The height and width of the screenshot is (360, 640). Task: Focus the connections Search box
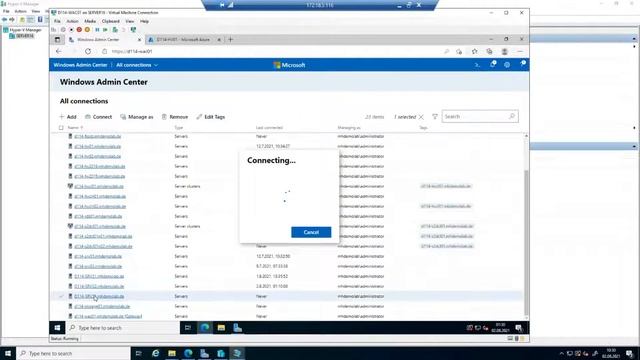click(480, 116)
